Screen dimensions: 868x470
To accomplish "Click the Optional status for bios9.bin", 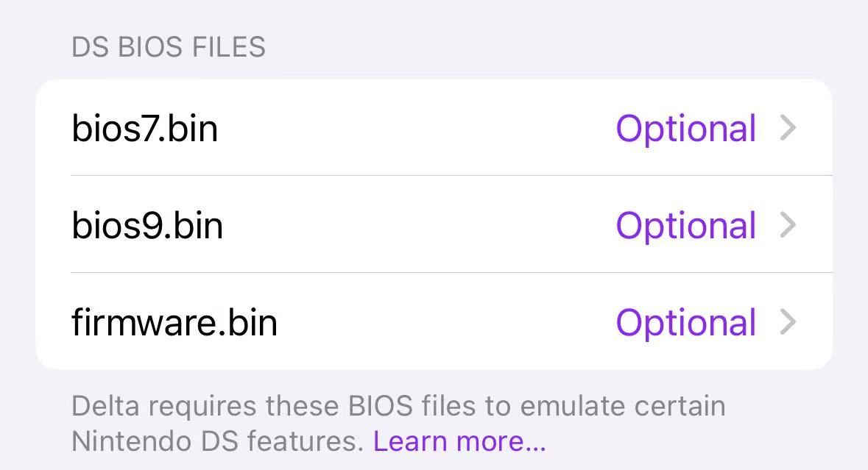I will 685,225.
